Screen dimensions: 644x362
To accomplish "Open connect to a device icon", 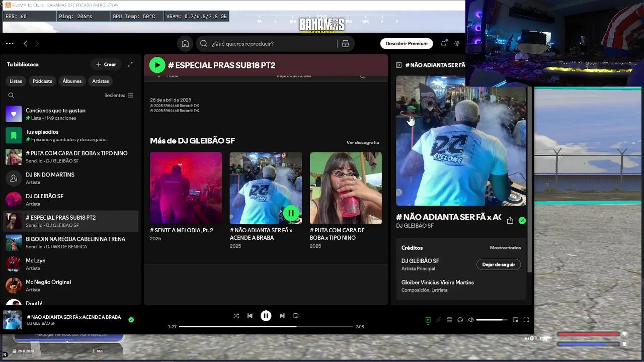I will pyautogui.click(x=460, y=320).
